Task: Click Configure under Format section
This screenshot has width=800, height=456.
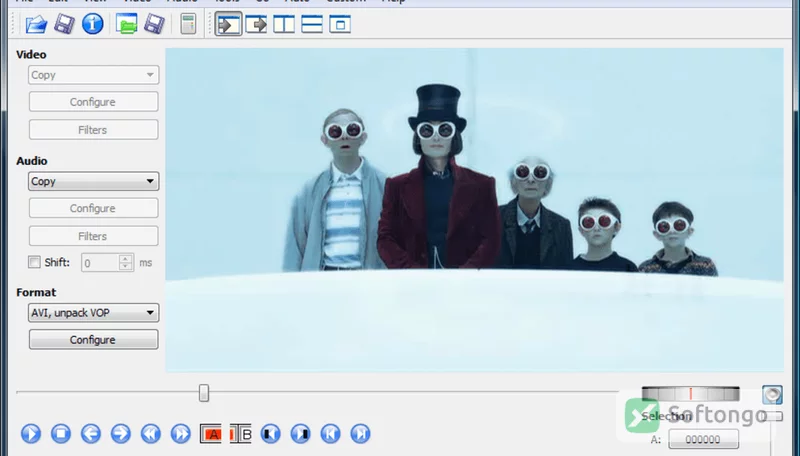Action: 93,340
